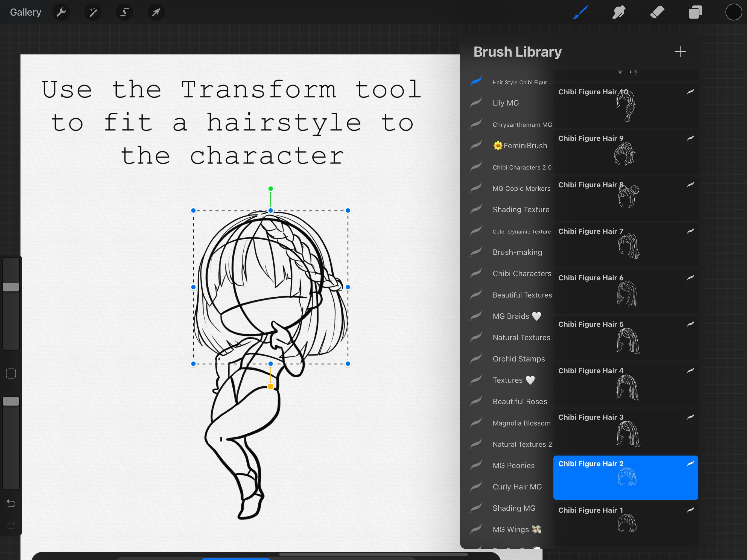This screenshot has height=560, width=747.
Task: Select the Chibi Figure Hair 9 brush
Action: click(625, 152)
